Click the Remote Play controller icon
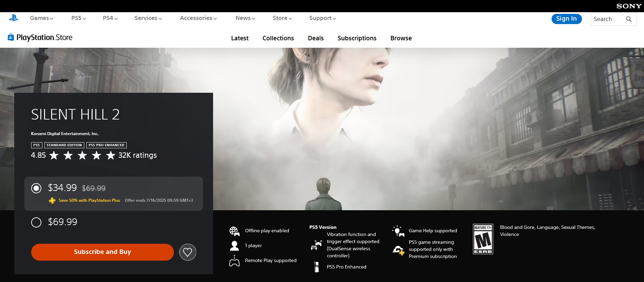Image resolution: width=644 pixels, height=282 pixels. coord(234,261)
